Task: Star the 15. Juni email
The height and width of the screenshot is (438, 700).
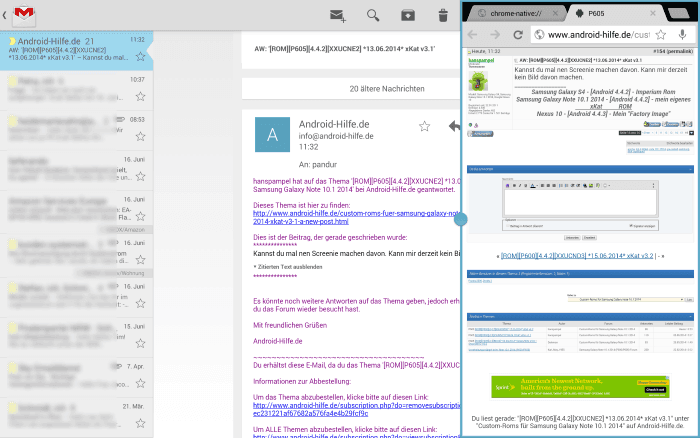Action: coord(141,343)
